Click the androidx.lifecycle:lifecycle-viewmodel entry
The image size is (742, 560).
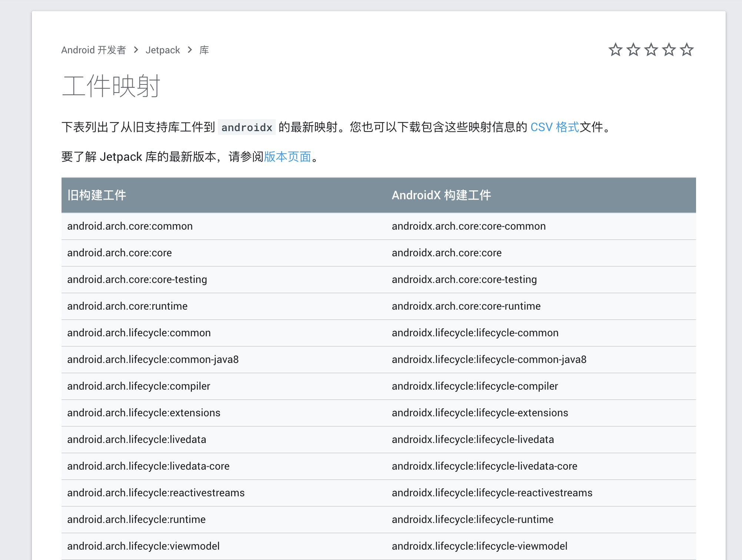click(x=479, y=546)
